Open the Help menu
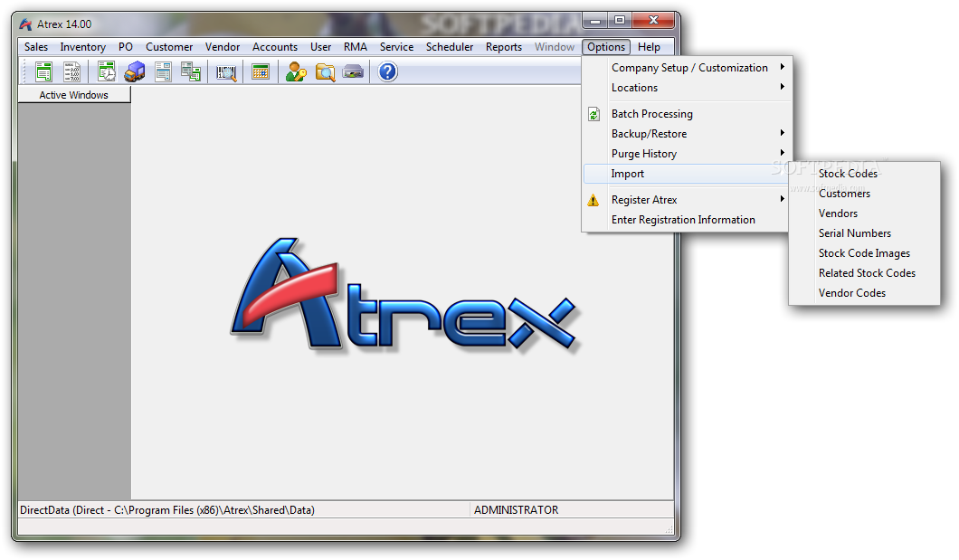 (x=649, y=47)
